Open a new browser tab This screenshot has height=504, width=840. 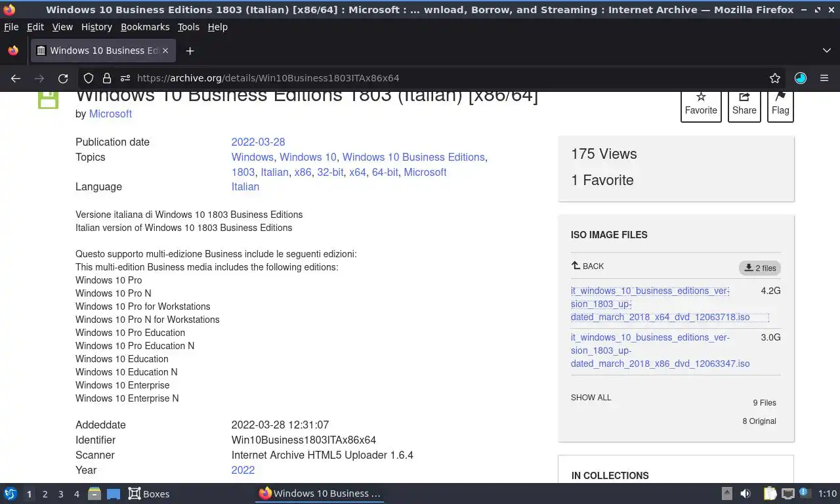pos(190,51)
